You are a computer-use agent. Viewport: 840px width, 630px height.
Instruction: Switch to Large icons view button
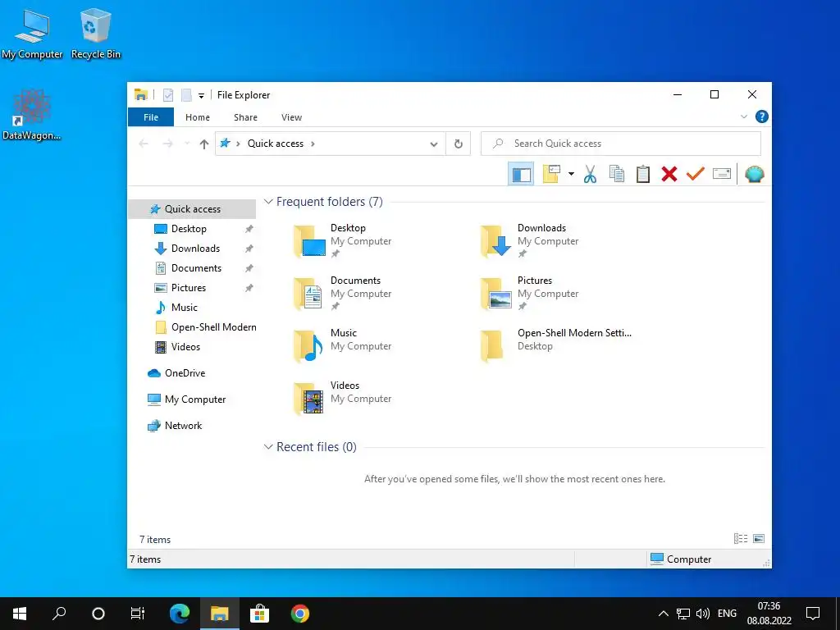pyautogui.click(x=759, y=539)
